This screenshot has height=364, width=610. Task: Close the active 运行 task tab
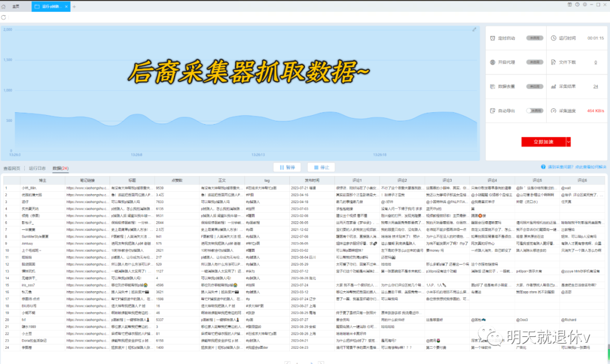[67, 6]
